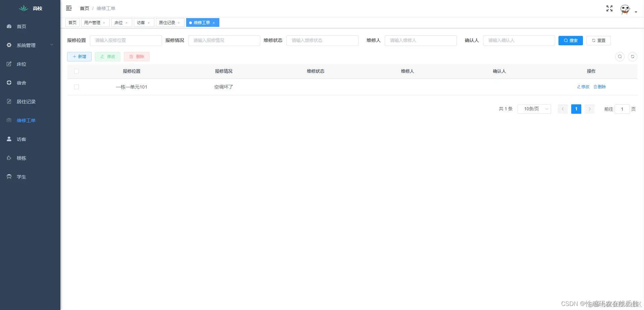Viewport: 644px width, 310px height.
Task: Expand the 系统管理 sidebar menu
Action: click(x=27, y=45)
